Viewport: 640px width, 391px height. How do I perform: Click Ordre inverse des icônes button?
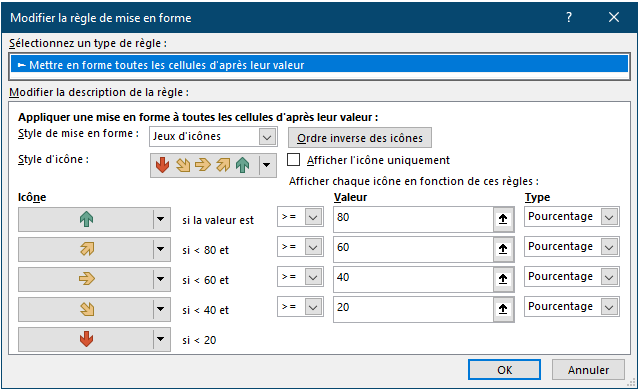[x=360, y=138]
